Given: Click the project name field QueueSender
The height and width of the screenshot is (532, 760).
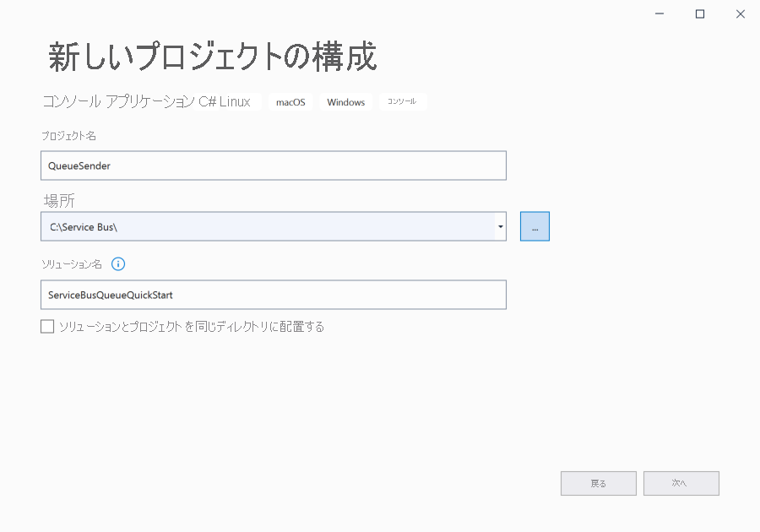Looking at the screenshot, I should (x=274, y=166).
